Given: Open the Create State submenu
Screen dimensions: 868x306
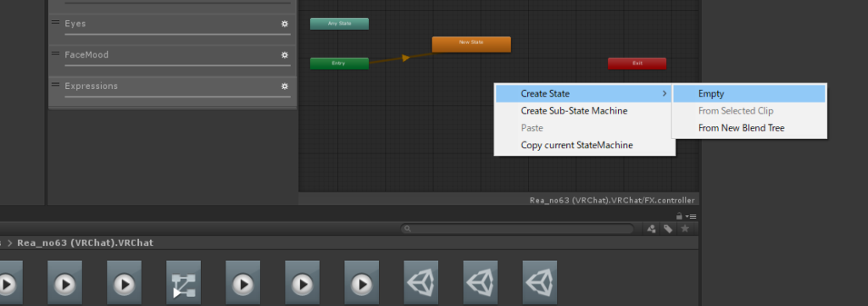Looking at the screenshot, I should coord(584,93).
